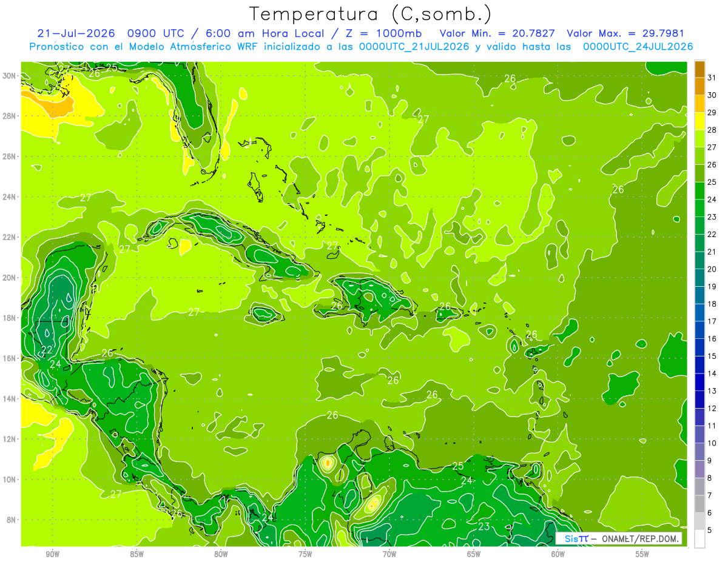
Task: Click the legend value "10"
Action: [x=712, y=443]
